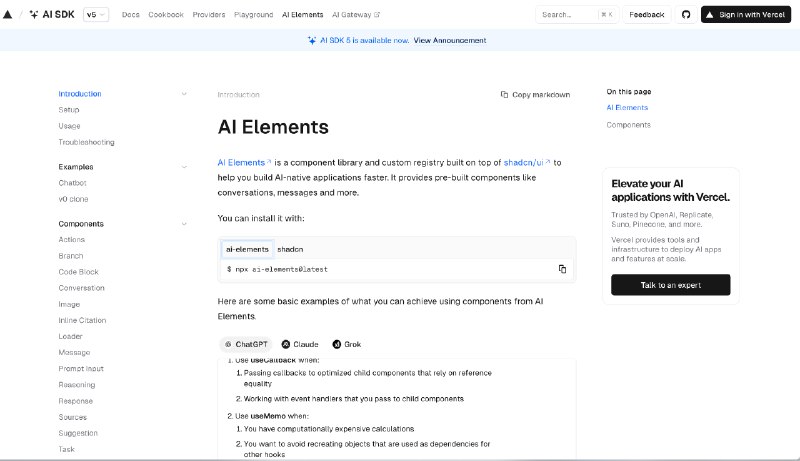Image resolution: width=800 pixels, height=461 pixels.
Task: Open the Playground page
Action: (254, 15)
